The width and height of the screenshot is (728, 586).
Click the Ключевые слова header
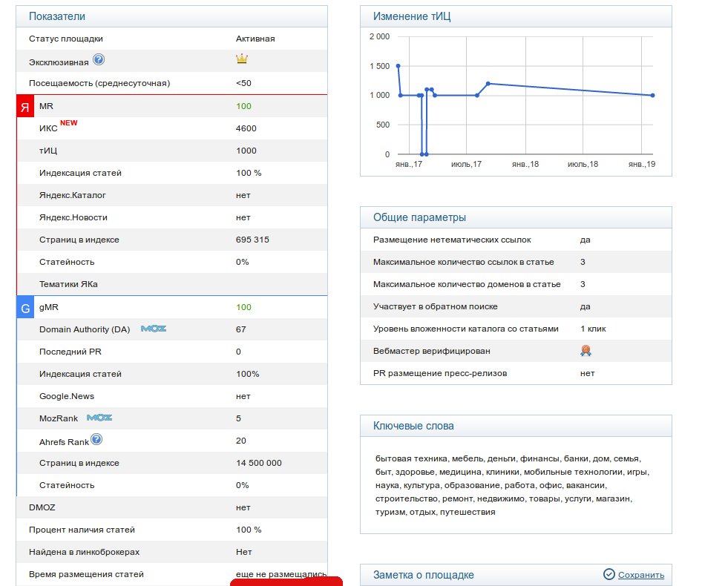coord(516,426)
